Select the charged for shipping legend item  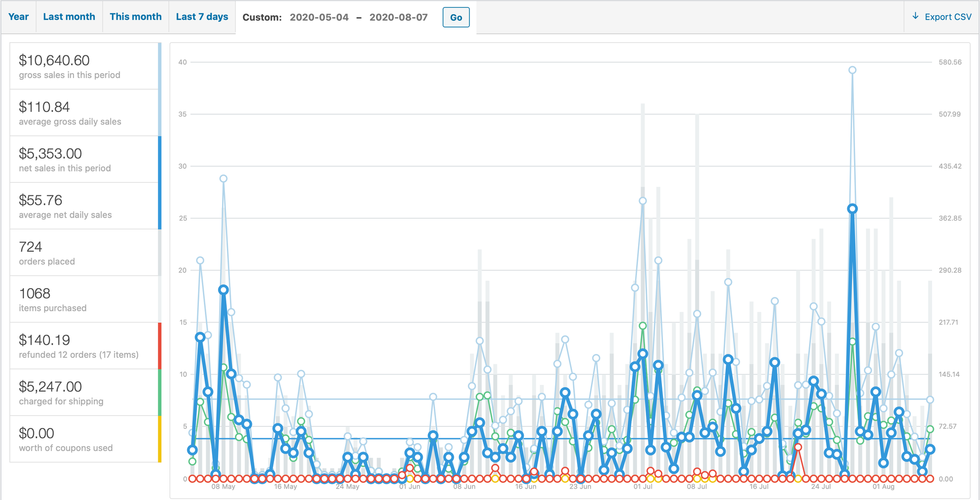coord(84,392)
